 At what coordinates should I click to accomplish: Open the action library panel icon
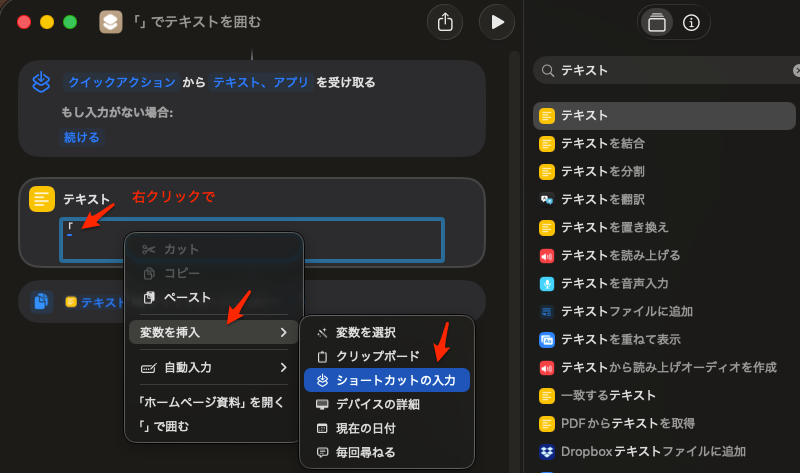point(657,22)
